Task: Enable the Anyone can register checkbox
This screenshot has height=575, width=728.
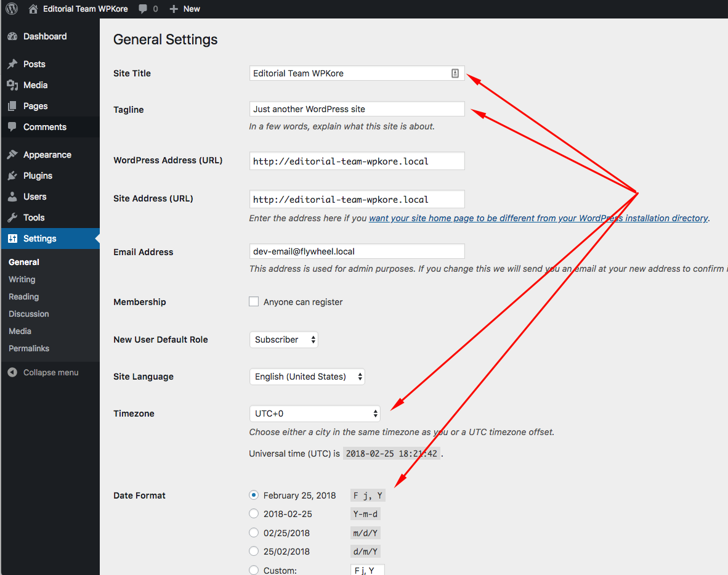Action: point(254,302)
